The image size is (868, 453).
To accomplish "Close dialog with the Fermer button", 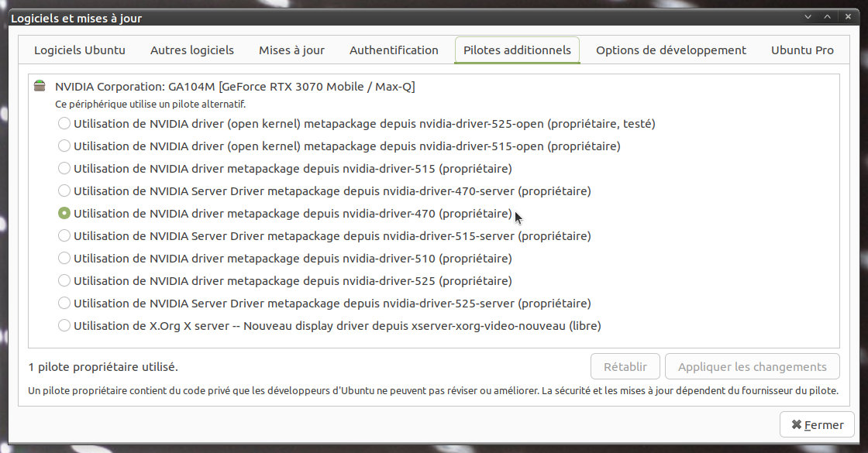I will [817, 425].
